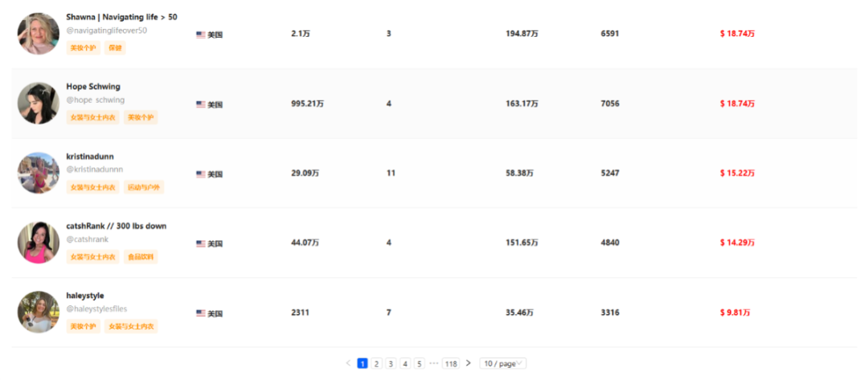
Task: Go to next page arrow
Action: pos(469,363)
